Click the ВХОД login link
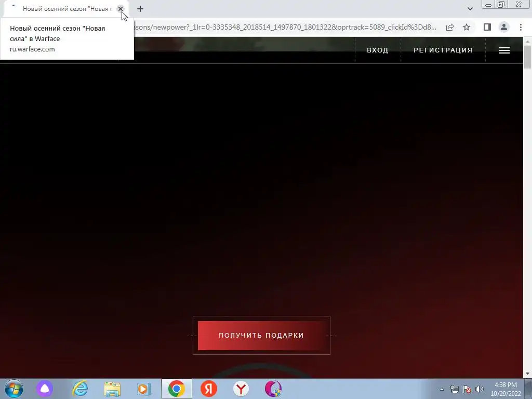The image size is (532, 399). click(x=378, y=50)
